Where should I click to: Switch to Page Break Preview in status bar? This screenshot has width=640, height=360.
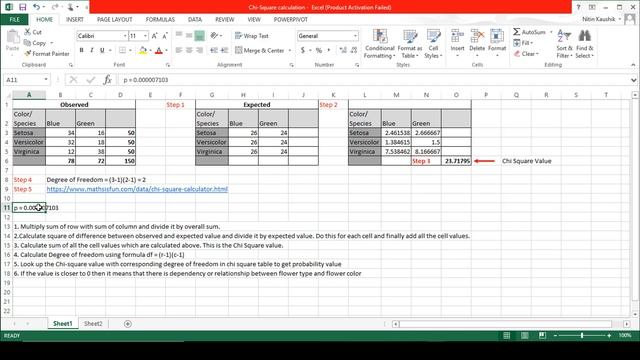(542, 336)
